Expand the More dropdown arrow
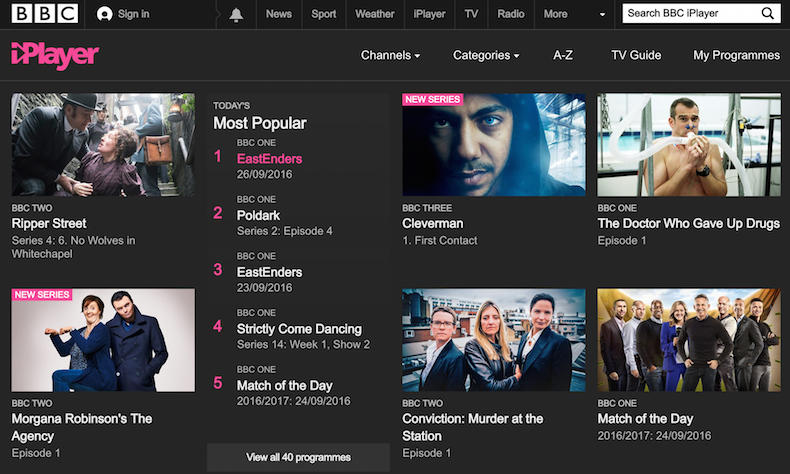The width and height of the screenshot is (790, 474). 602,15
